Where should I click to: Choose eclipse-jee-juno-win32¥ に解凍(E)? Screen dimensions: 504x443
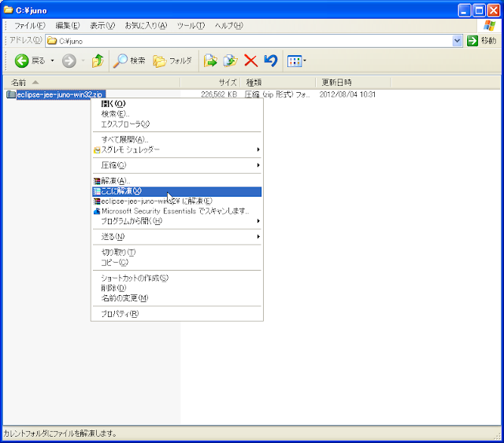pos(176,201)
